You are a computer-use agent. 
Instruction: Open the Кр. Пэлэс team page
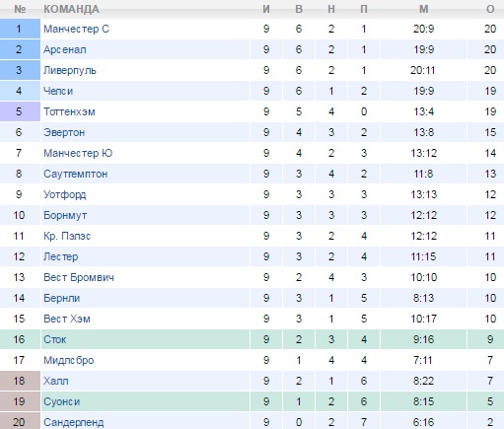click(x=67, y=236)
